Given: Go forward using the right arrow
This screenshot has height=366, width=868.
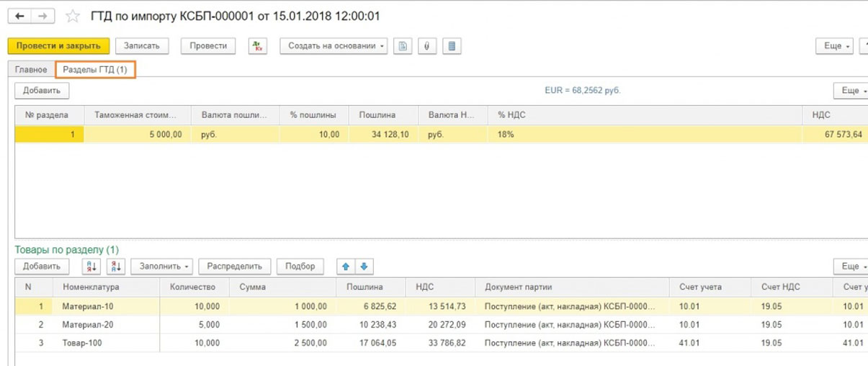Looking at the screenshot, I should pos(43,16).
